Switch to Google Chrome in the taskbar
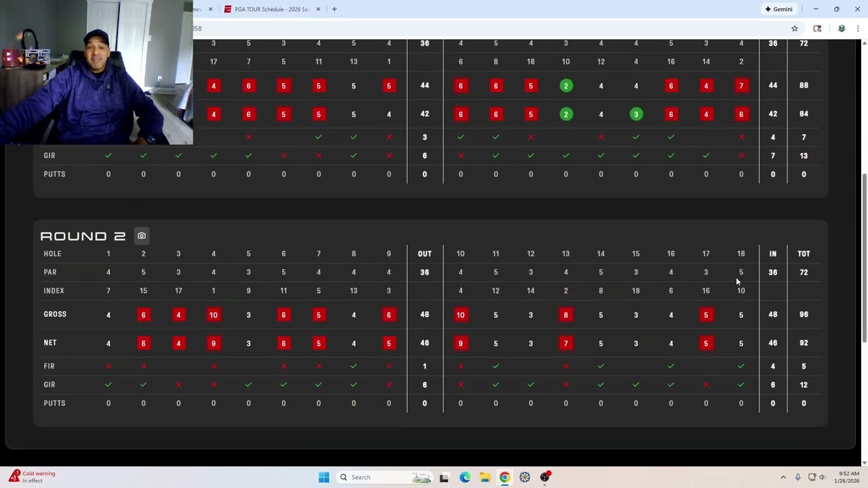The image size is (868, 488). (x=505, y=477)
